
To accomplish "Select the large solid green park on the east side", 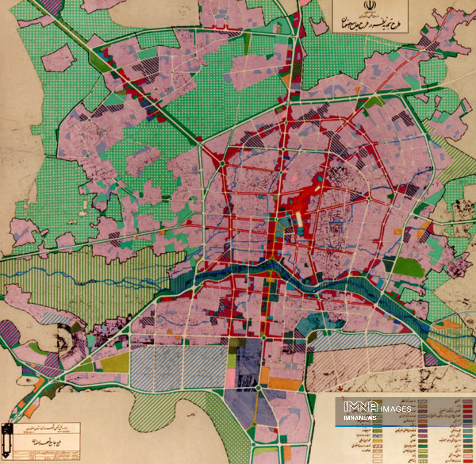I will [x=408, y=267].
